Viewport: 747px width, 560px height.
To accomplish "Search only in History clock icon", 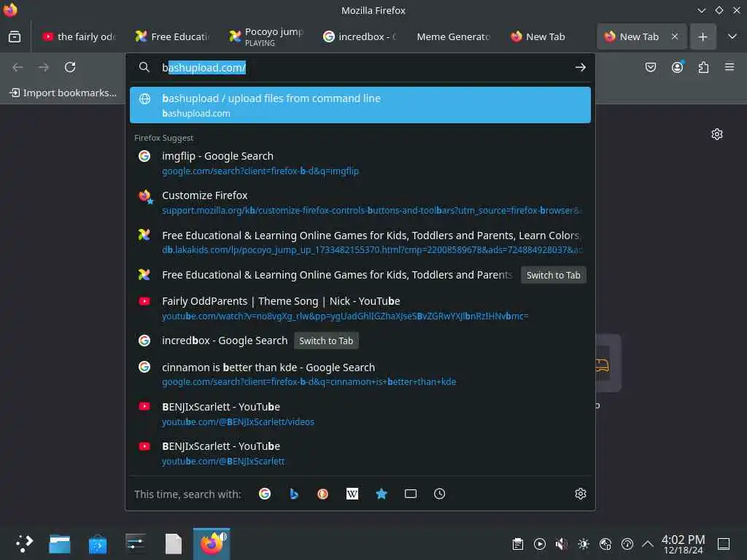I will point(440,494).
